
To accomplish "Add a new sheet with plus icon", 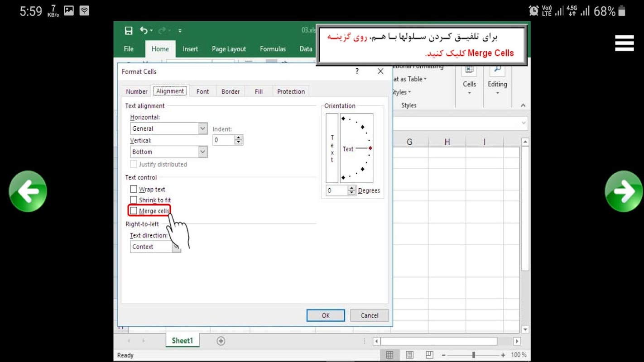I will coord(221,341).
